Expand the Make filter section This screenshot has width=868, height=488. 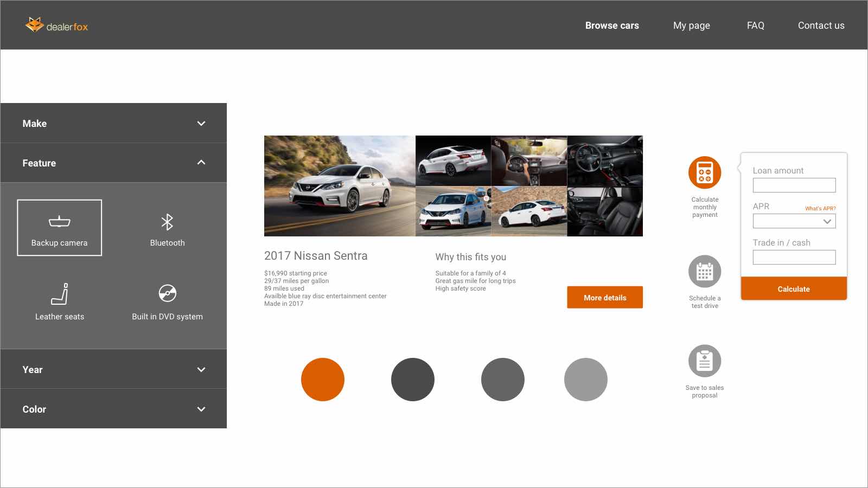pyautogui.click(x=113, y=123)
